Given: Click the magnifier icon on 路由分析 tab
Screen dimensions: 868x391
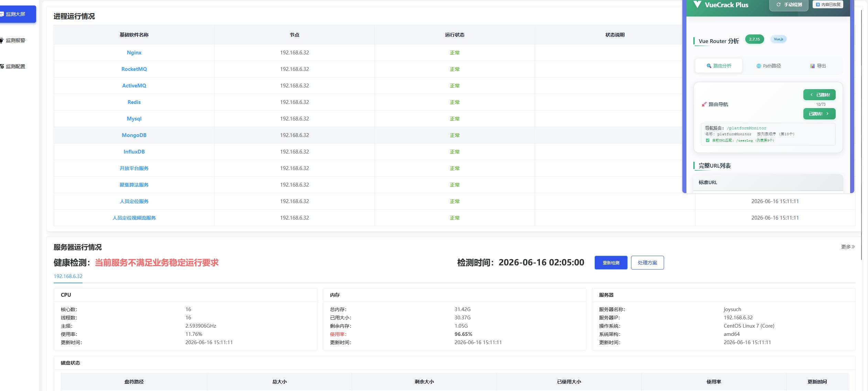Looking at the screenshot, I should click(709, 66).
